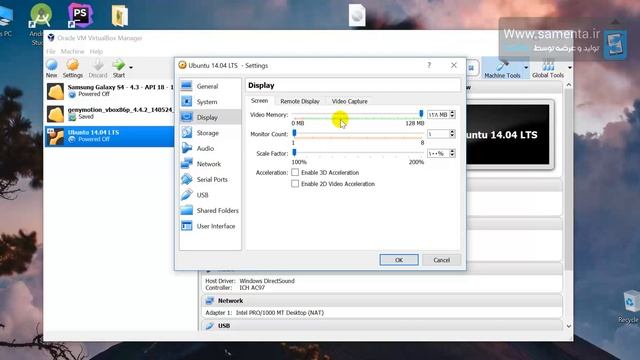Click the Monitor Count spinbox arrows
This screenshot has height=360, width=640.
click(452, 134)
